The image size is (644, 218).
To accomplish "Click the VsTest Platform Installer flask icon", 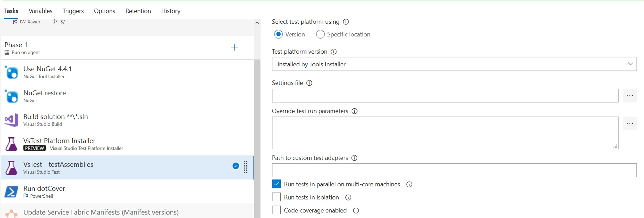I will [x=11, y=144].
